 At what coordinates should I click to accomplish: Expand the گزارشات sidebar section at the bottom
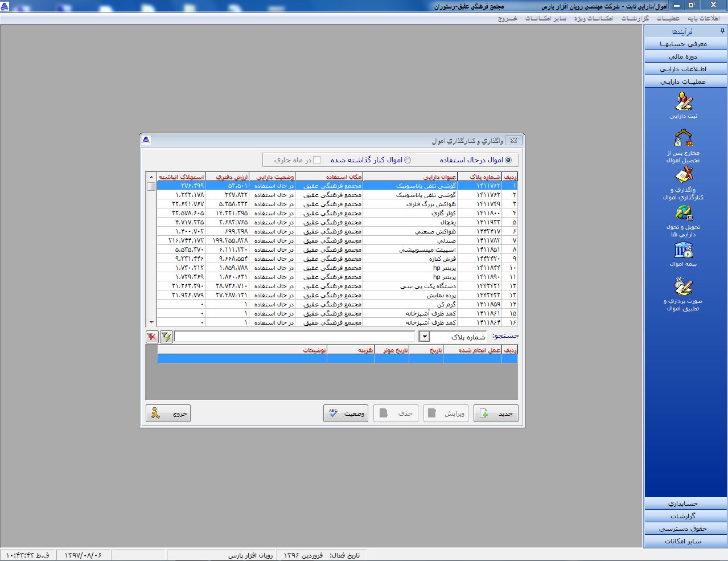(x=686, y=516)
